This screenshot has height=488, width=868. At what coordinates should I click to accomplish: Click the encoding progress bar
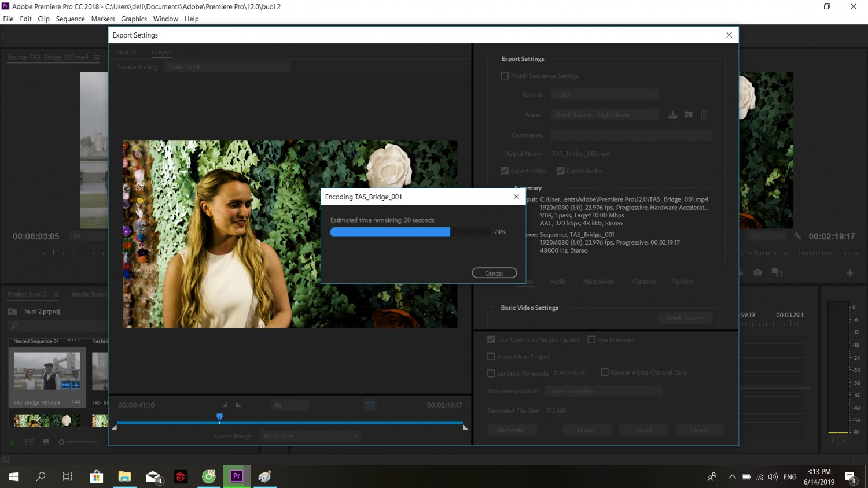[411, 232]
